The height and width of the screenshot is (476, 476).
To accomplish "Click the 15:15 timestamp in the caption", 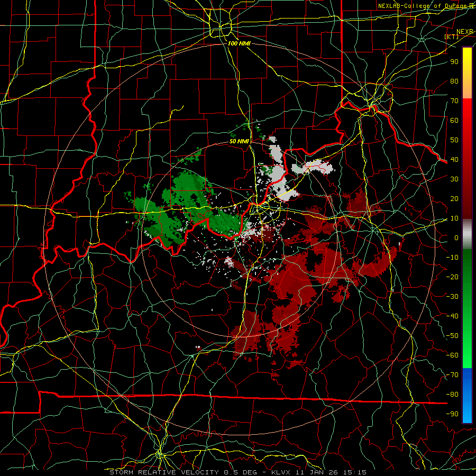I will tap(356, 472).
